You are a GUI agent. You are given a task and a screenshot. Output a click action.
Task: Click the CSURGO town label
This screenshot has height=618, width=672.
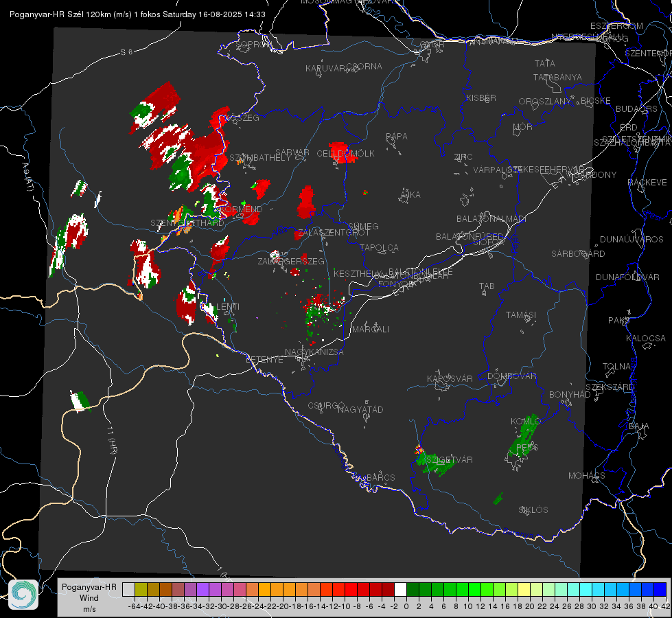point(326,406)
